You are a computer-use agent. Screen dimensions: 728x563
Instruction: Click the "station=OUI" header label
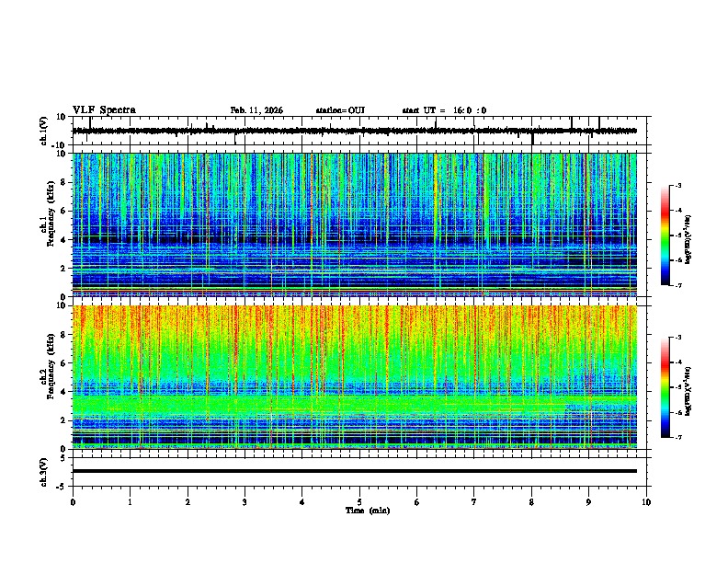click(340, 110)
